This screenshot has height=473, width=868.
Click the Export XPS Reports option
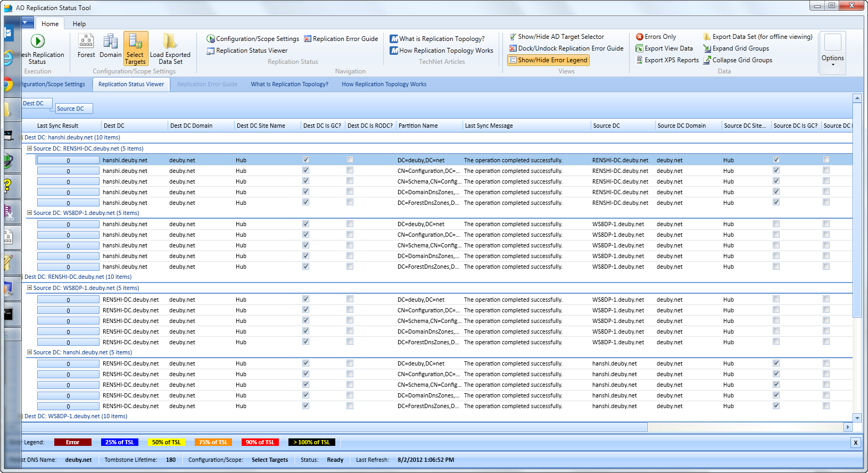click(x=667, y=60)
